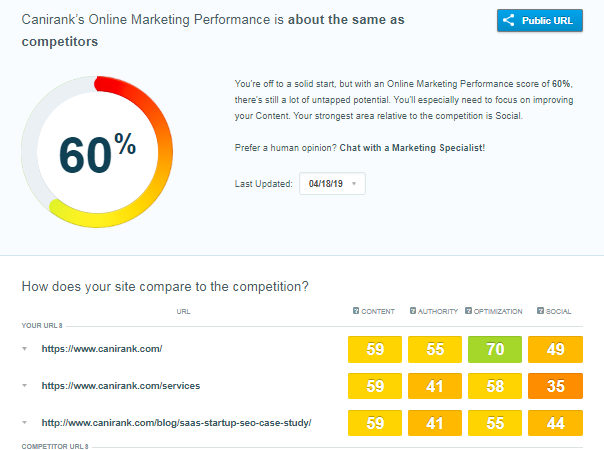Expand the saas-startup-seo-case-study row arrow

point(25,423)
